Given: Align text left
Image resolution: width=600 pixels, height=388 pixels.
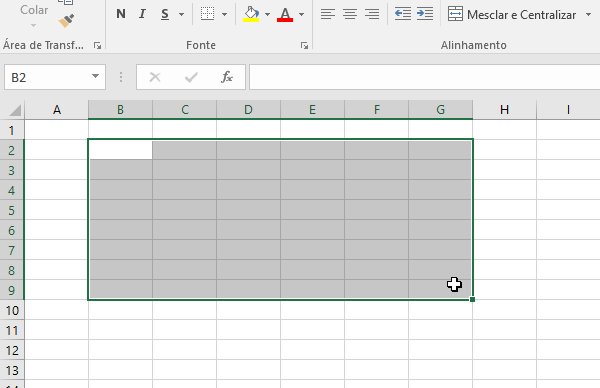Looking at the screenshot, I should pyautogui.click(x=328, y=14).
